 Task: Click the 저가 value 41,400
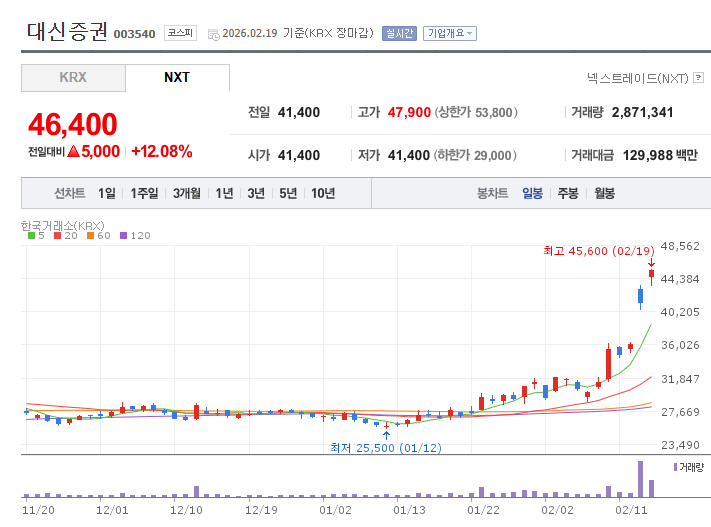click(409, 155)
